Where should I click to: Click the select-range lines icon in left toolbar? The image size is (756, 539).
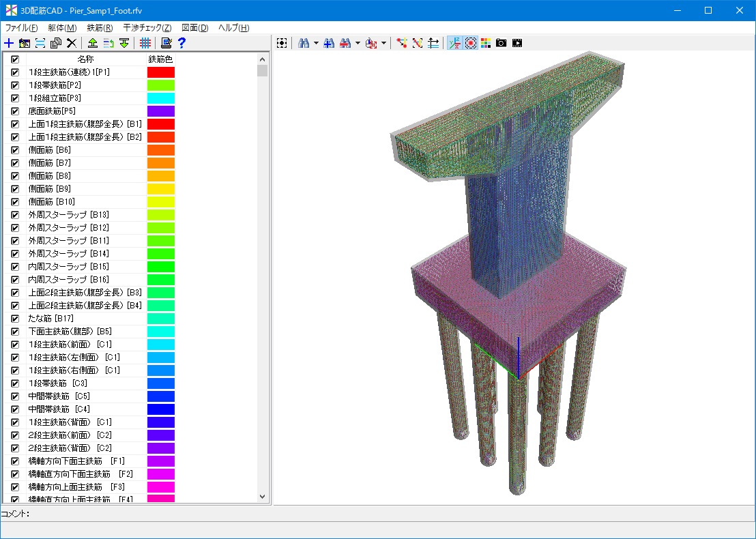(40, 44)
